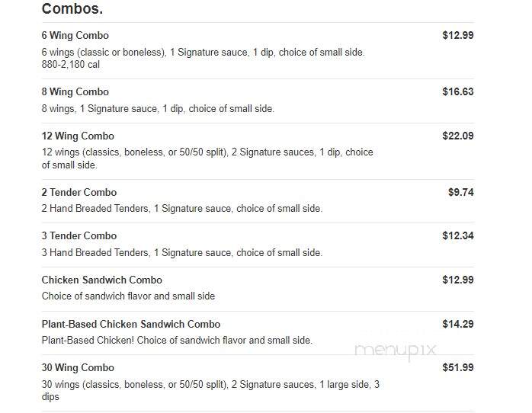Select the 8 Wing Combo item
The height and width of the screenshot is (413, 532).
click(75, 92)
